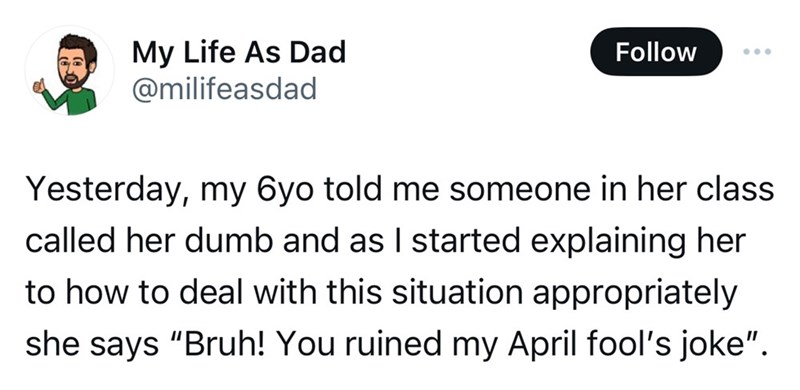Click the green sweater in the avatar image

coord(74,101)
